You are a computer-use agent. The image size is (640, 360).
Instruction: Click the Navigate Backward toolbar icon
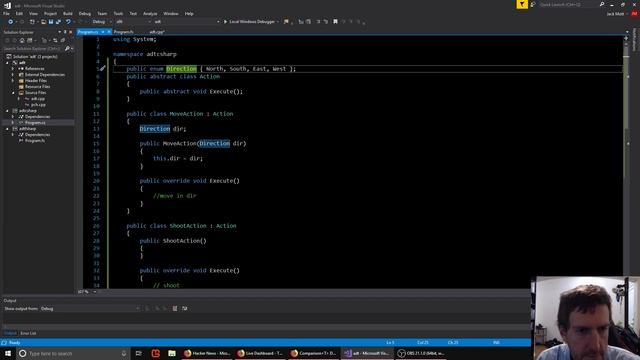coord(10,22)
